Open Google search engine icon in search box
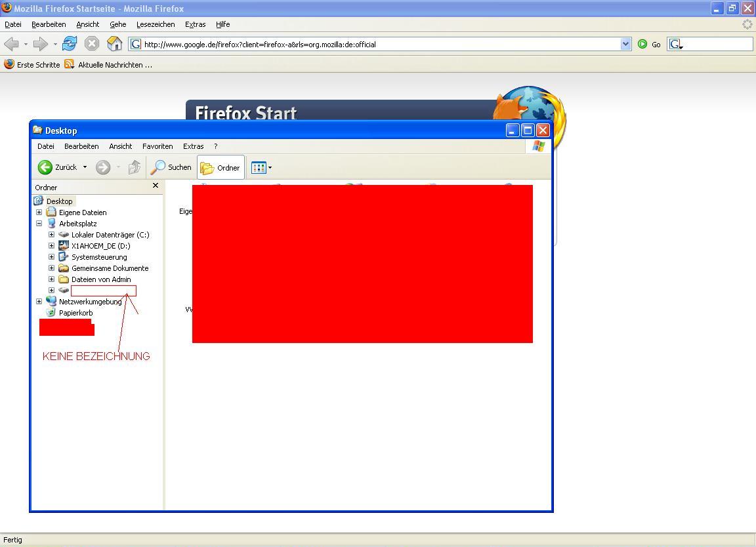Viewport: 756px width, 547px height. click(x=676, y=45)
